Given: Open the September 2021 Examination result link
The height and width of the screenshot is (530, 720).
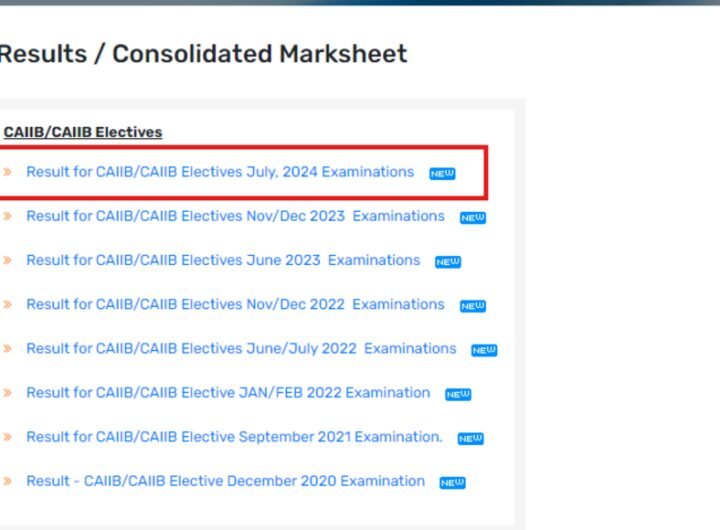Looking at the screenshot, I should point(234,437).
